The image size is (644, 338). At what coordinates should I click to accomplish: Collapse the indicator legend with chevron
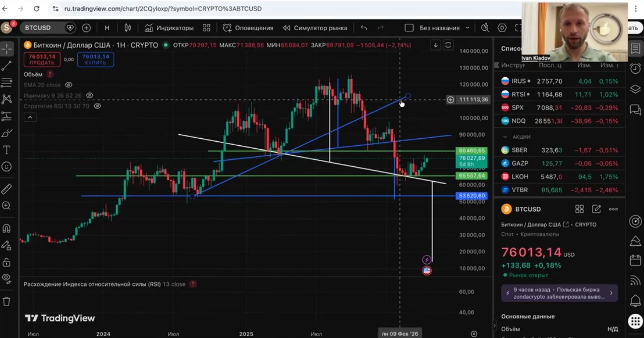[x=30, y=118]
